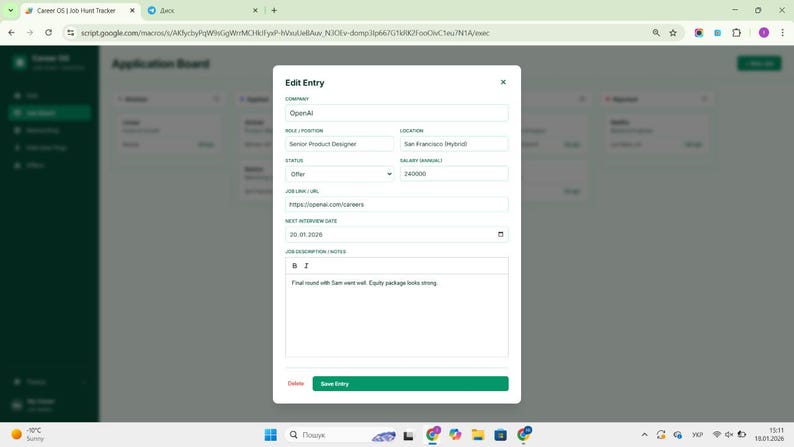Image resolution: width=794 pixels, height=447 pixels.
Task: Open the second Chrome taskbar icon
Action: pyautogui.click(x=524, y=434)
